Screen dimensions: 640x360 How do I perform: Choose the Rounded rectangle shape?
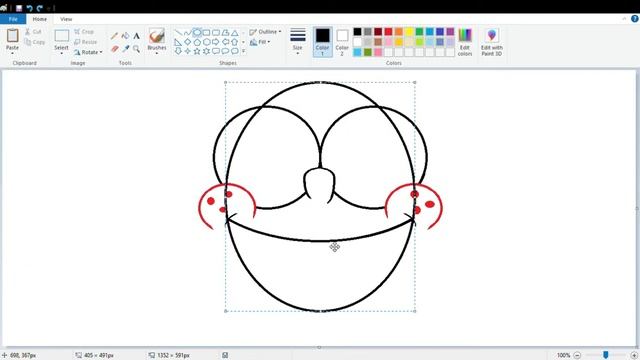(x=216, y=33)
